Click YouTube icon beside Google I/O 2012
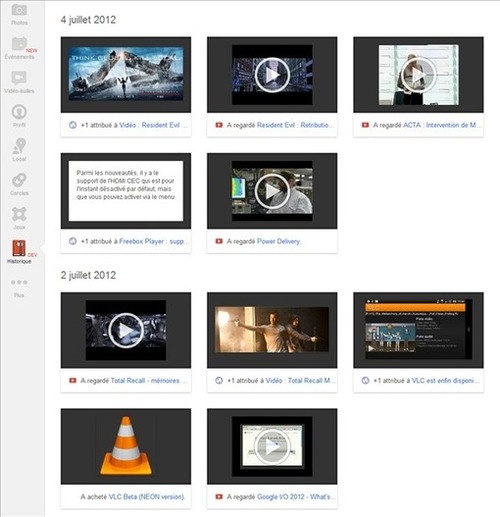The image size is (500, 517). coord(219,497)
